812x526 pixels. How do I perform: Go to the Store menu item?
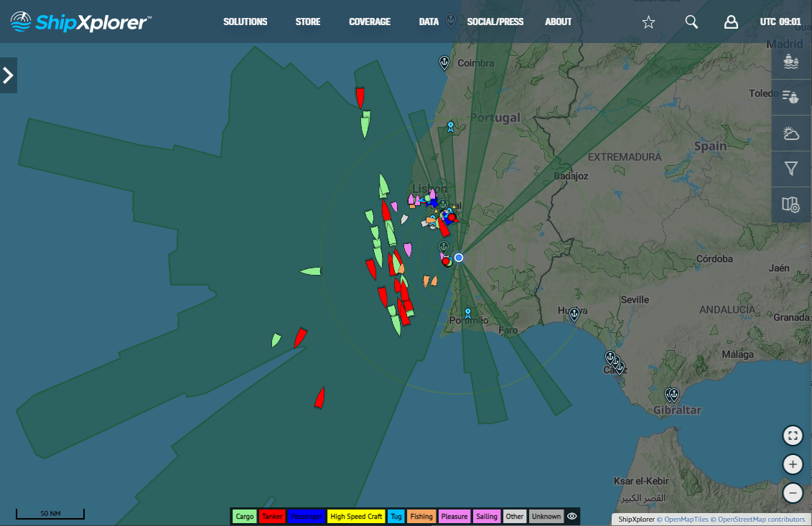308,22
